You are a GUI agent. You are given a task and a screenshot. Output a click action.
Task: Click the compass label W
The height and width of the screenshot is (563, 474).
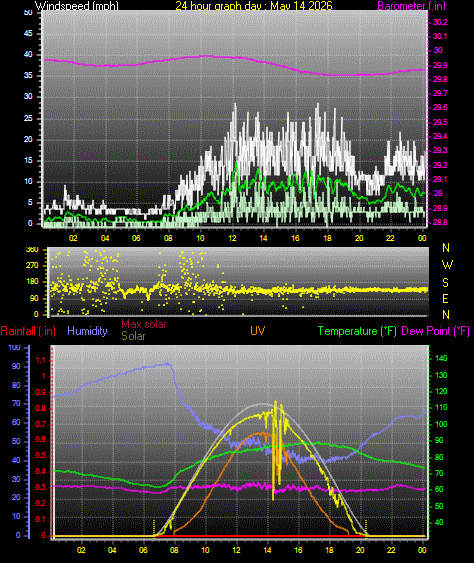point(447,265)
